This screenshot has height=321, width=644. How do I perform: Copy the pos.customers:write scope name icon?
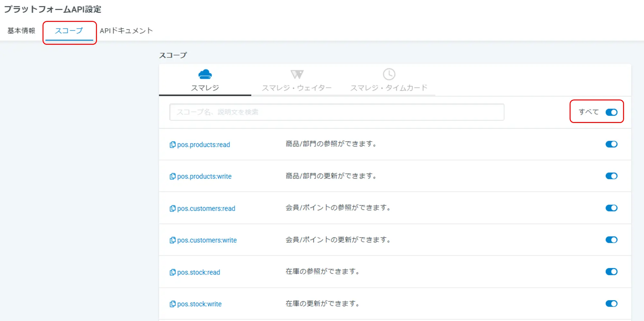[x=173, y=240]
